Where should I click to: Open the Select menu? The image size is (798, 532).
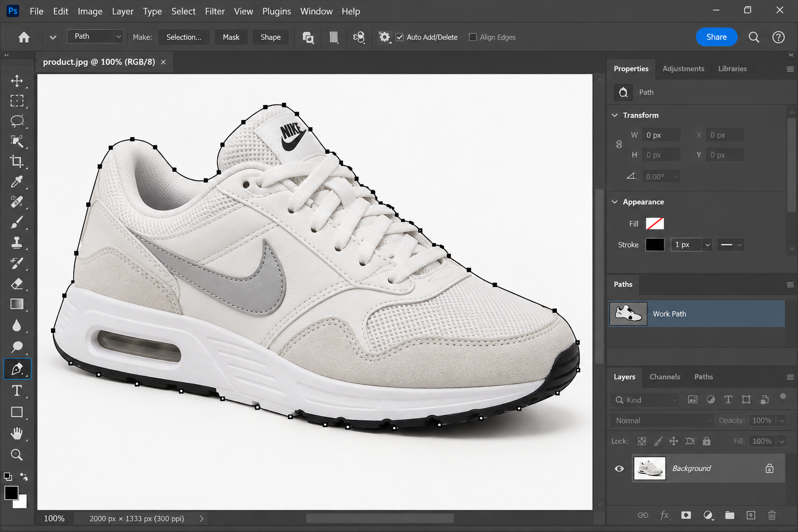click(183, 11)
